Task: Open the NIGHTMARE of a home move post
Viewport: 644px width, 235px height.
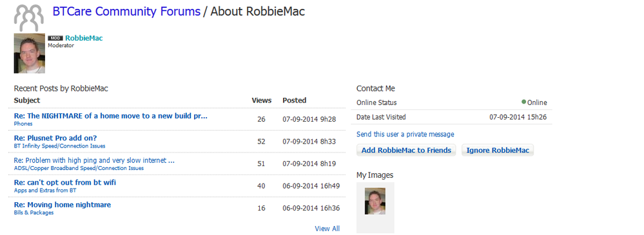Action: 110,116
